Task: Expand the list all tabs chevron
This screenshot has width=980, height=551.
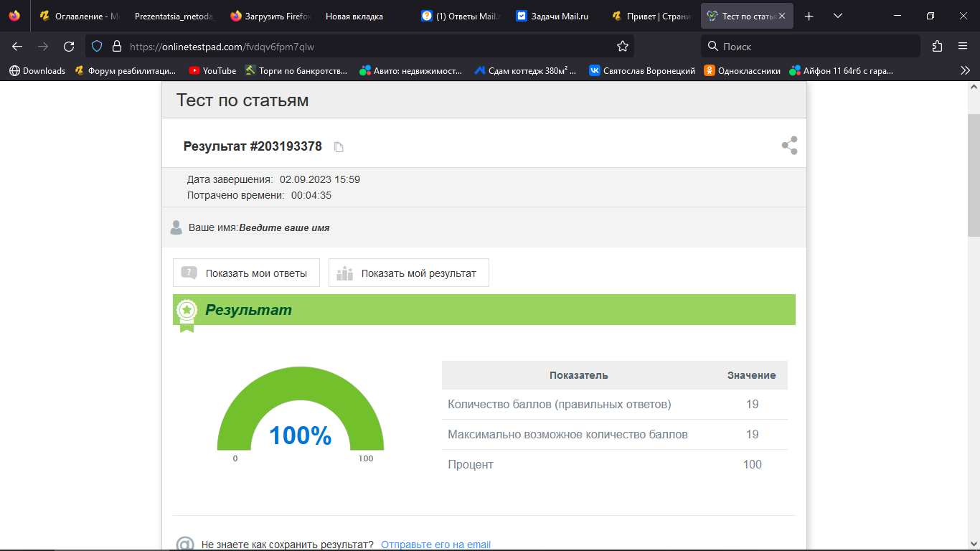Action: click(838, 16)
